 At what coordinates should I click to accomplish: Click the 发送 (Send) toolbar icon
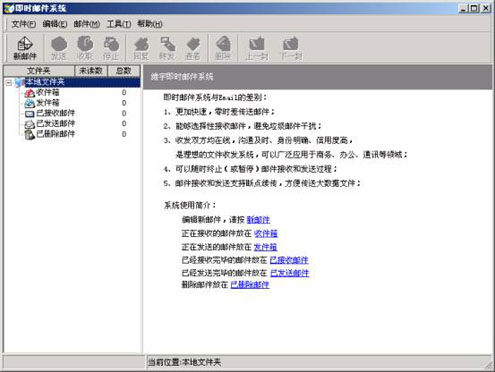(x=59, y=48)
